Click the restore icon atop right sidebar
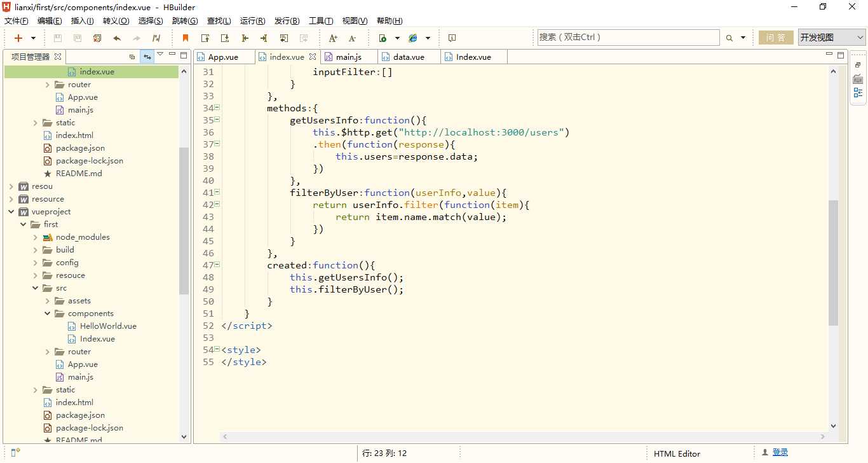 coord(858,65)
